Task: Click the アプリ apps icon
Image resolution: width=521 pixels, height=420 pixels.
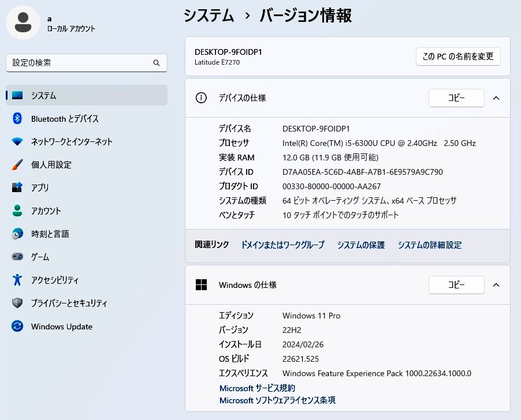Action: tap(17, 187)
